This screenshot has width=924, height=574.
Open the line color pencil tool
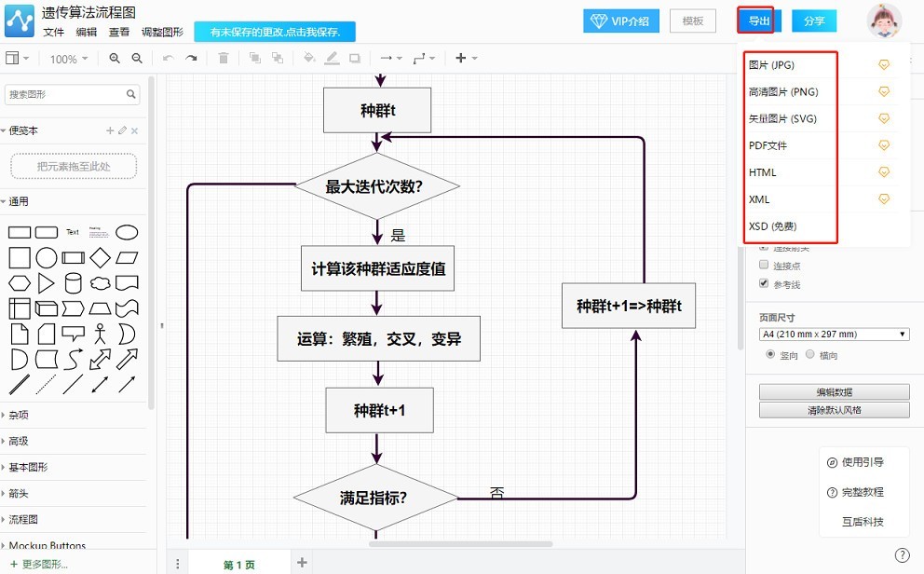pos(332,58)
